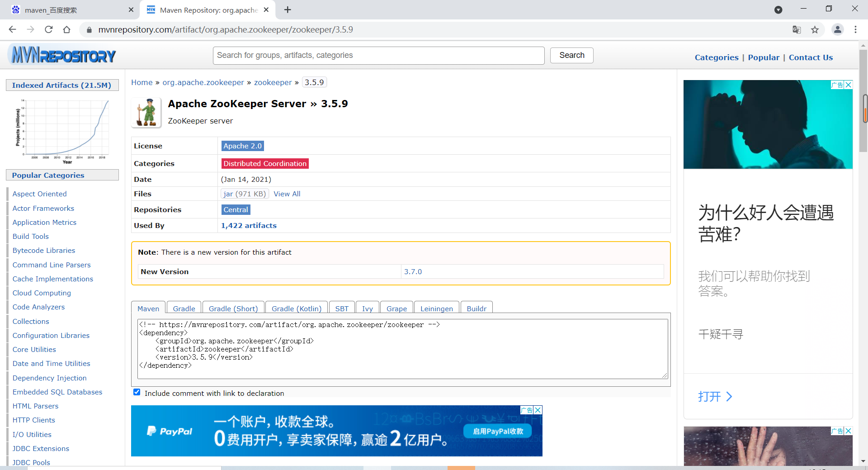Click the dependency snippet text area
The width and height of the screenshot is (868, 470).
point(402,349)
